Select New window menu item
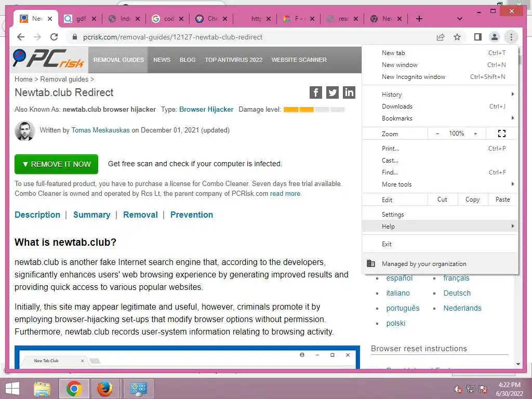 (x=440, y=65)
